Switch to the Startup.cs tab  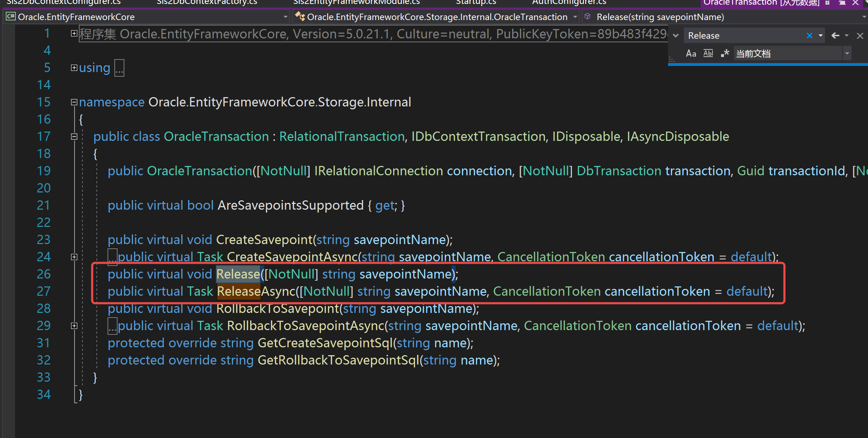click(475, 3)
